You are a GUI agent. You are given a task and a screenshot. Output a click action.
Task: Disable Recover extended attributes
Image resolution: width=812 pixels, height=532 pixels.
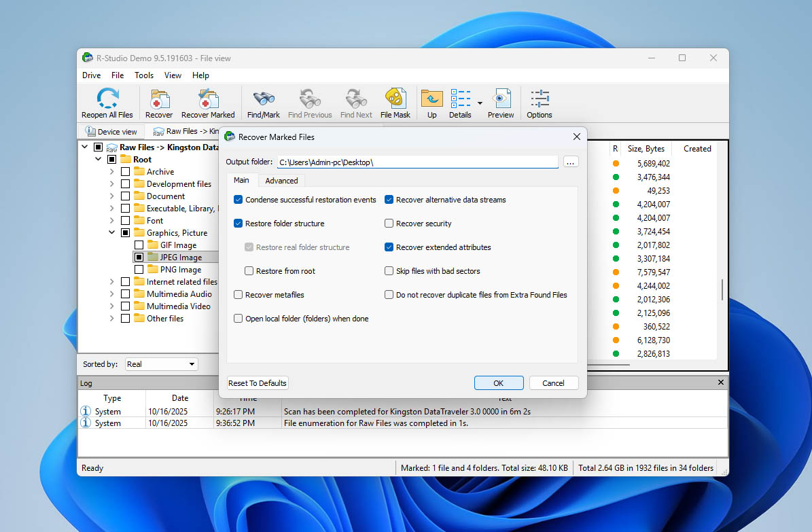389,247
